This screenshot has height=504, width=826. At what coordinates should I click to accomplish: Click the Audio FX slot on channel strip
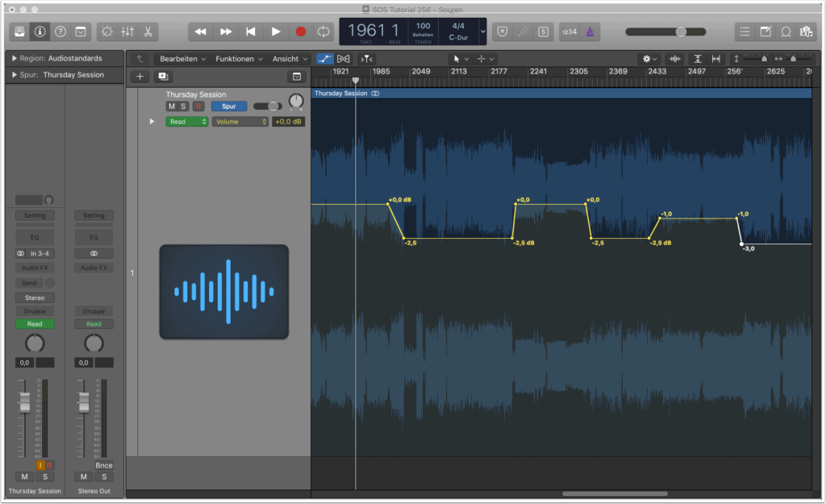click(34, 268)
